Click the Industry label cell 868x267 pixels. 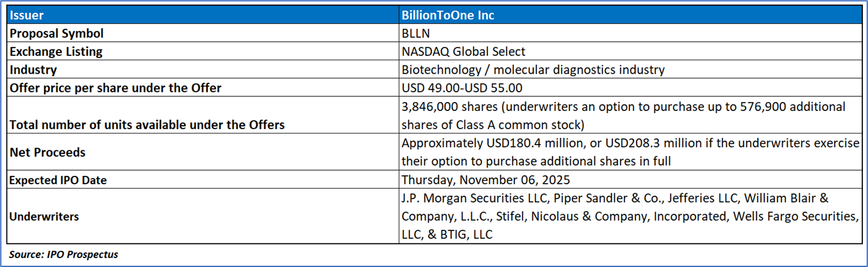click(x=33, y=70)
